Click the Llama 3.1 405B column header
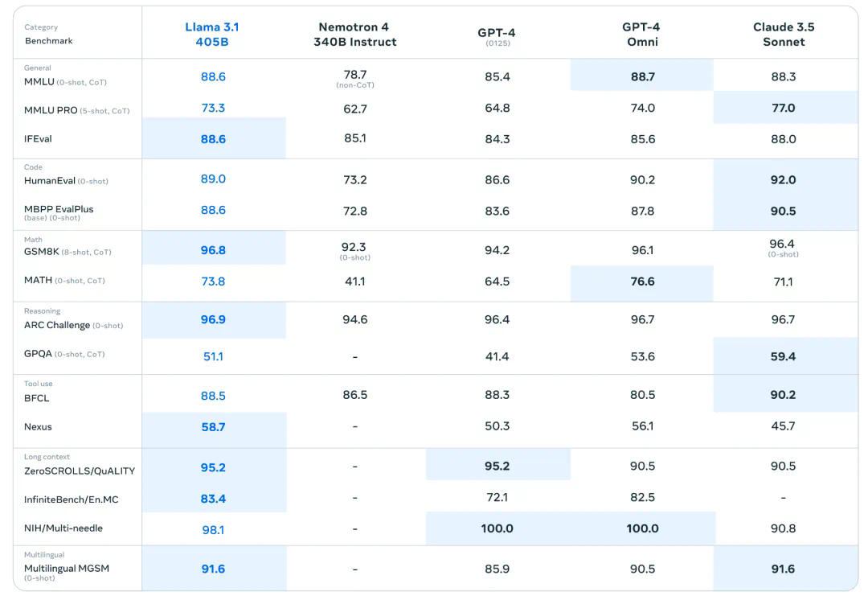 212,34
